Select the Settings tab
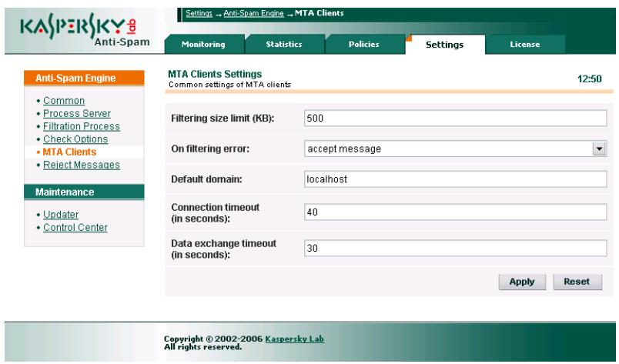Viewport: 619px width, 364px height. pos(445,45)
